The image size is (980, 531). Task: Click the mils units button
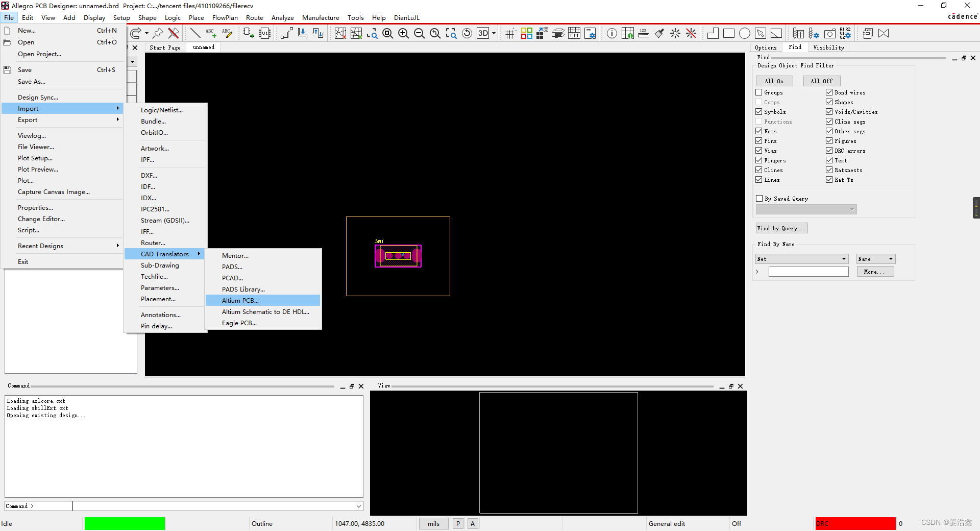point(433,523)
